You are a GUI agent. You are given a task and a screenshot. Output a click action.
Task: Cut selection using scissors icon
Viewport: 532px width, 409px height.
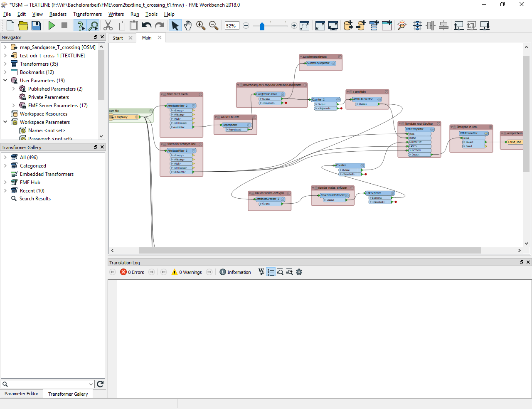pos(108,26)
